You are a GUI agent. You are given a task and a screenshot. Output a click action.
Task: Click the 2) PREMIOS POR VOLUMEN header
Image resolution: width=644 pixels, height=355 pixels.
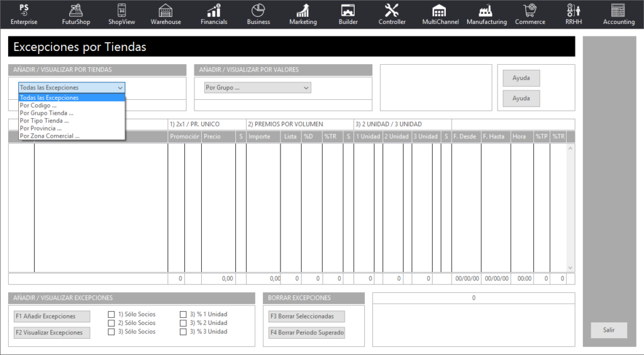point(300,124)
